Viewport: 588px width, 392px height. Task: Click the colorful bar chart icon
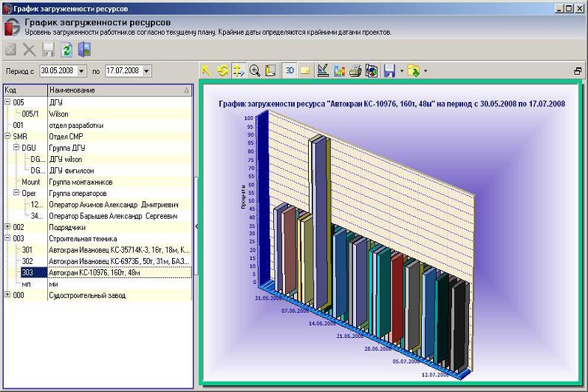pyautogui.click(x=339, y=70)
